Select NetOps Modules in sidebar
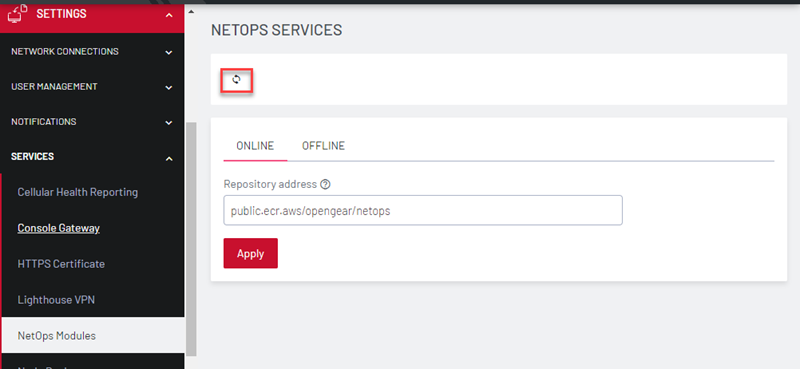Screen dimensions: 800x369 93,335
